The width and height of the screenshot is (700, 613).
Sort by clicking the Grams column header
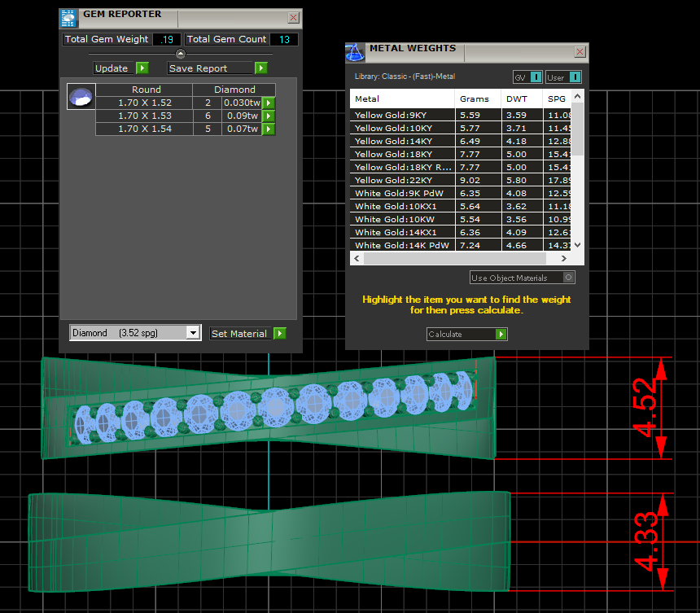(x=475, y=99)
